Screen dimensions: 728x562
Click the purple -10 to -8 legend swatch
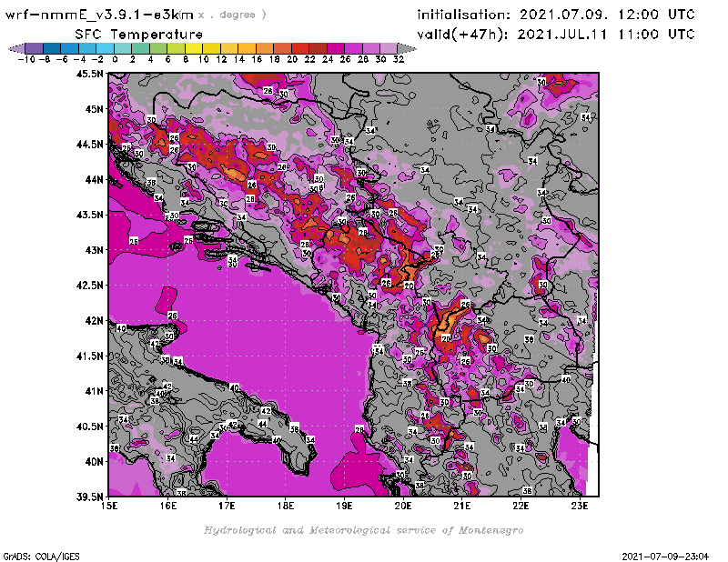click(x=35, y=48)
